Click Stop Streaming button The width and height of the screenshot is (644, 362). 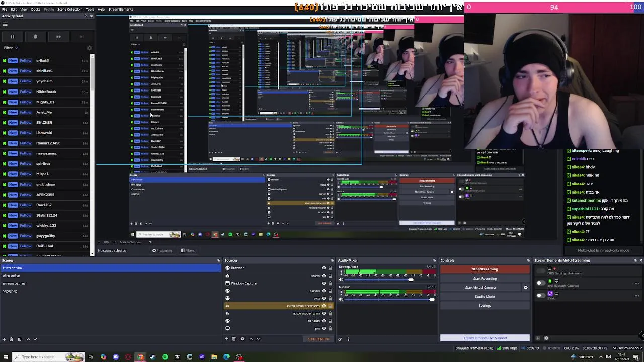point(485,269)
